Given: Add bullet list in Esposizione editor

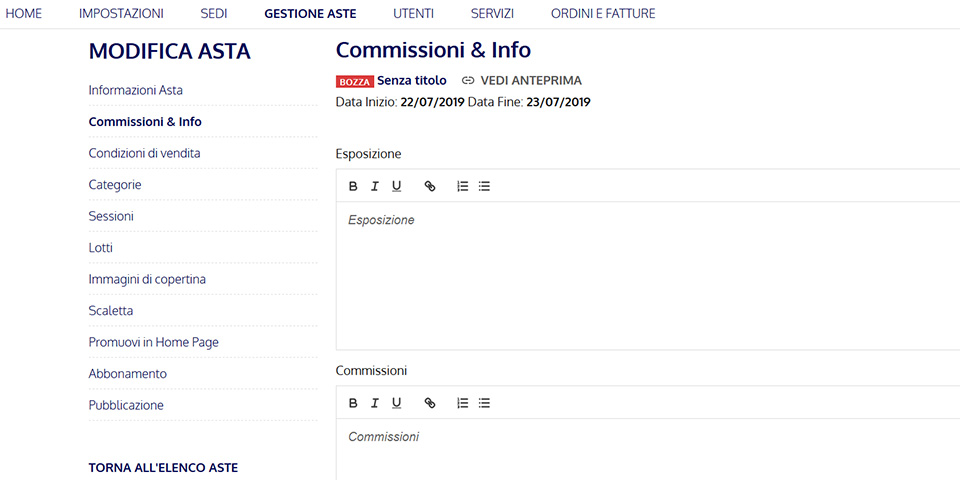Looking at the screenshot, I should [x=484, y=186].
